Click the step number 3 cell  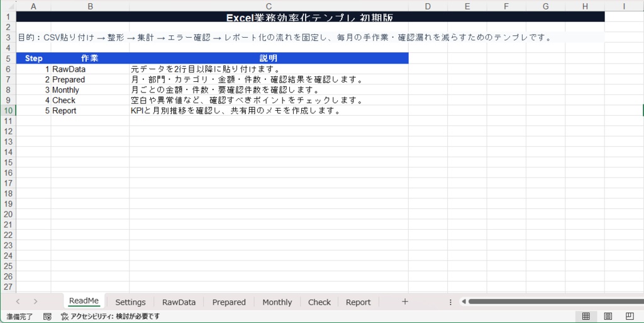pyautogui.click(x=33, y=89)
